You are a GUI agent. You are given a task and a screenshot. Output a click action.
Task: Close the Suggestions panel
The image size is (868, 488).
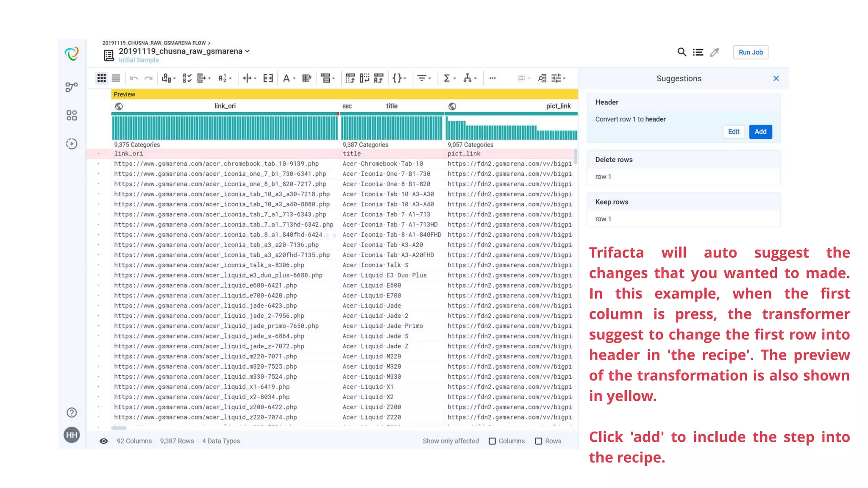pyautogui.click(x=776, y=78)
